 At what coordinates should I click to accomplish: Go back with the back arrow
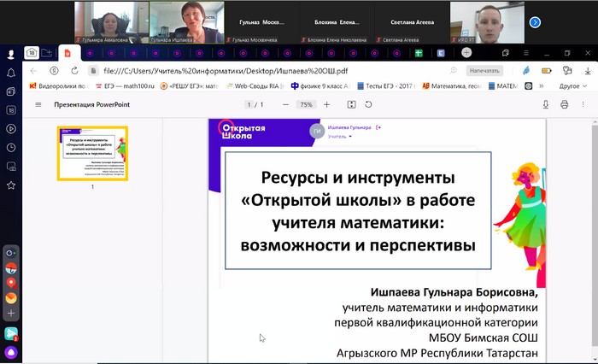coord(33,71)
